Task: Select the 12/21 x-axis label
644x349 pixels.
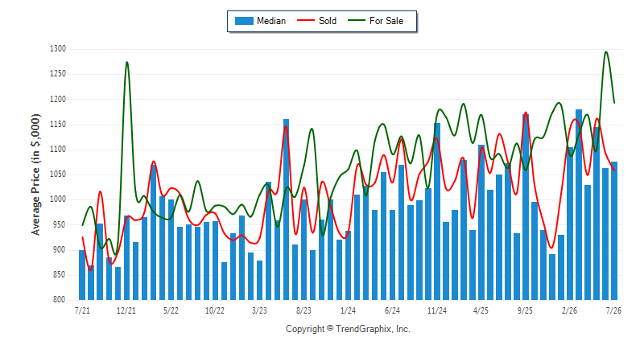Action: [x=126, y=310]
